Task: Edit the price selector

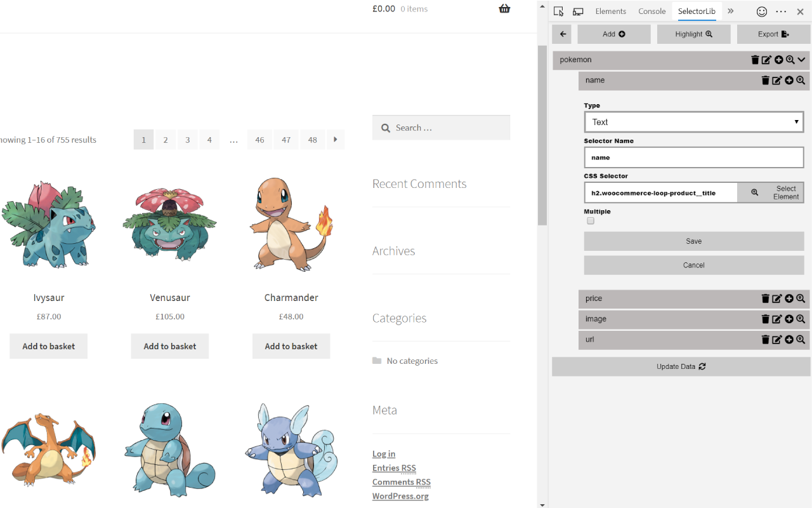Action: 777,298
